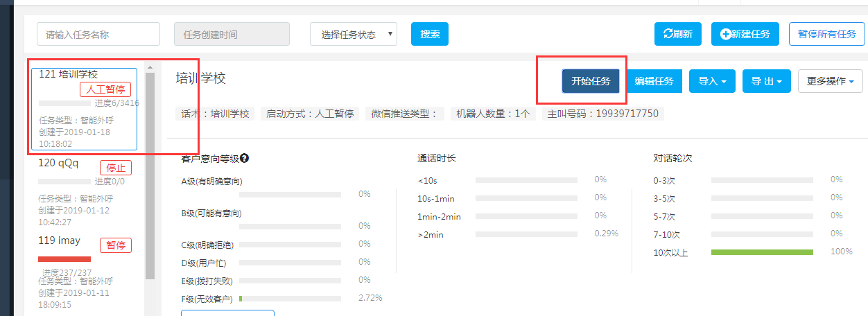
Task: Click the 人工暂停 status tag
Action: click(x=105, y=89)
